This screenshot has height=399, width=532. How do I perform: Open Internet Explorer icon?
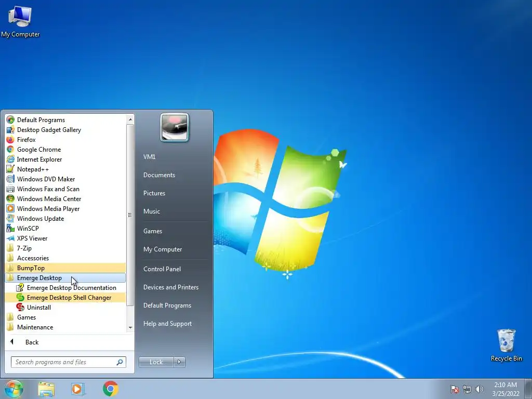click(10, 159)
